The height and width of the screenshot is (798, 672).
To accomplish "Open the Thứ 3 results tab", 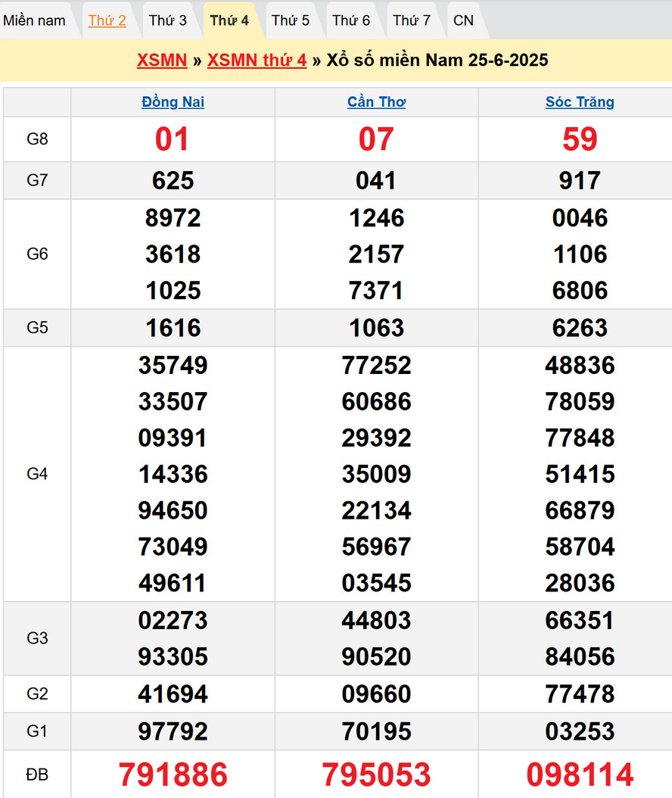I will tap(167, 20).
